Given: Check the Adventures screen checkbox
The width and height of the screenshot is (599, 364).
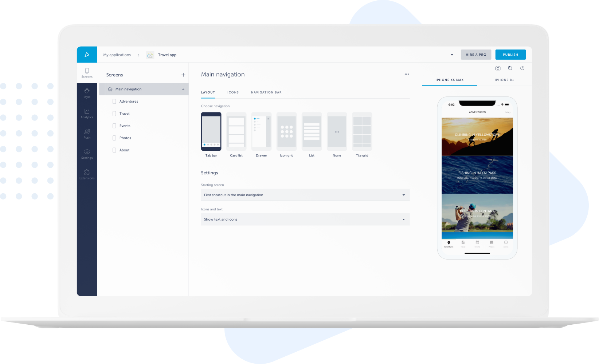Looking at the screenshot, I should click(x=114, y=101).
